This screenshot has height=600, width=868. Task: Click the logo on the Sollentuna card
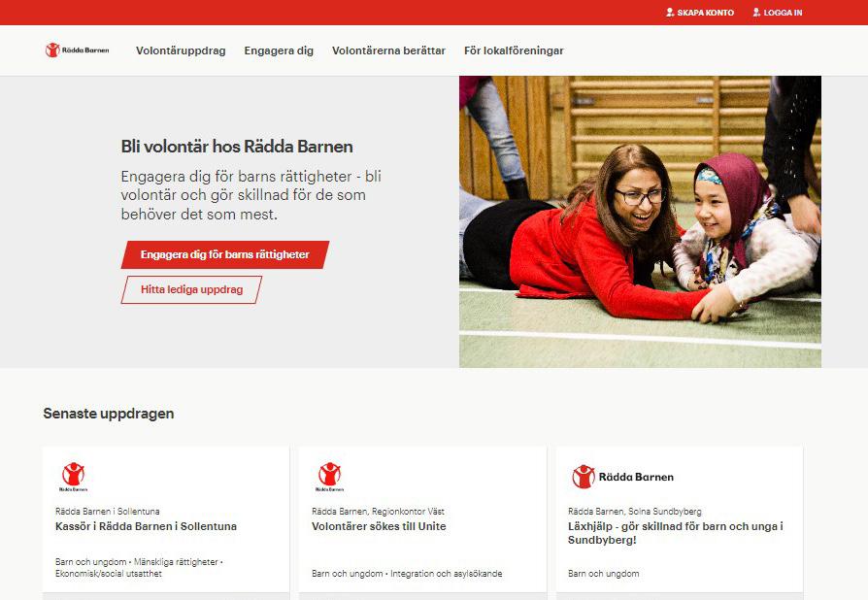click(x=73, y=477)
